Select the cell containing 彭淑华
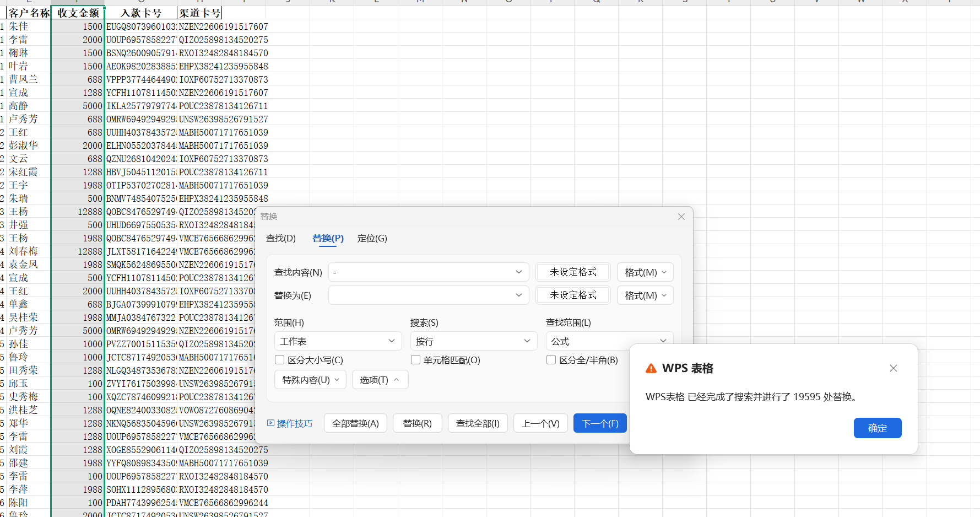The height and width of the screenshot is (517, 980). (x=29, y=146)
